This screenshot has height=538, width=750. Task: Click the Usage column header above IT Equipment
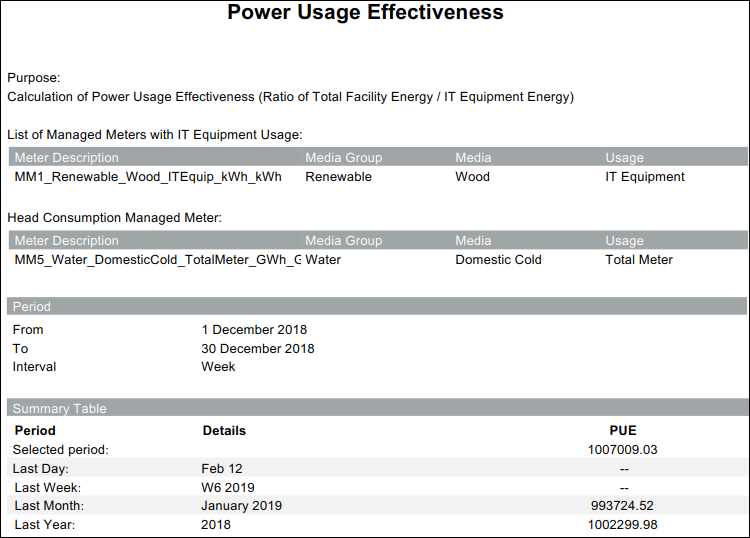pyautogui.click(x=624, y=158)
